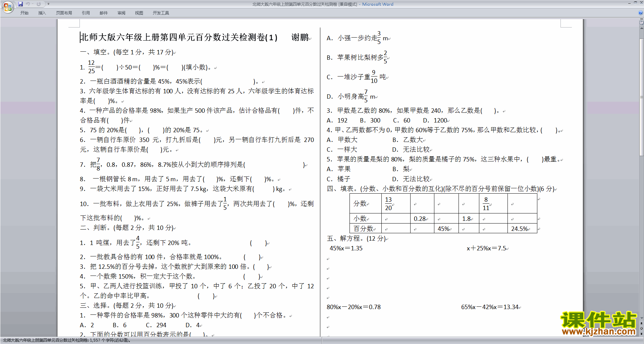The height and width of the screenshot is (344, 644).
Task: Click option C. 294
Action: (x=156, y=325)
